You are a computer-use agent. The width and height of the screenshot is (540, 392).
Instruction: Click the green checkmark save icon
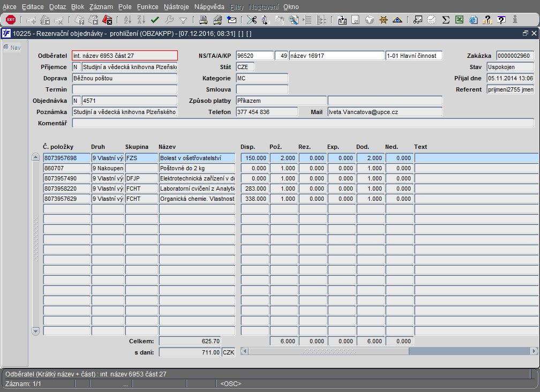pos(155,20)
